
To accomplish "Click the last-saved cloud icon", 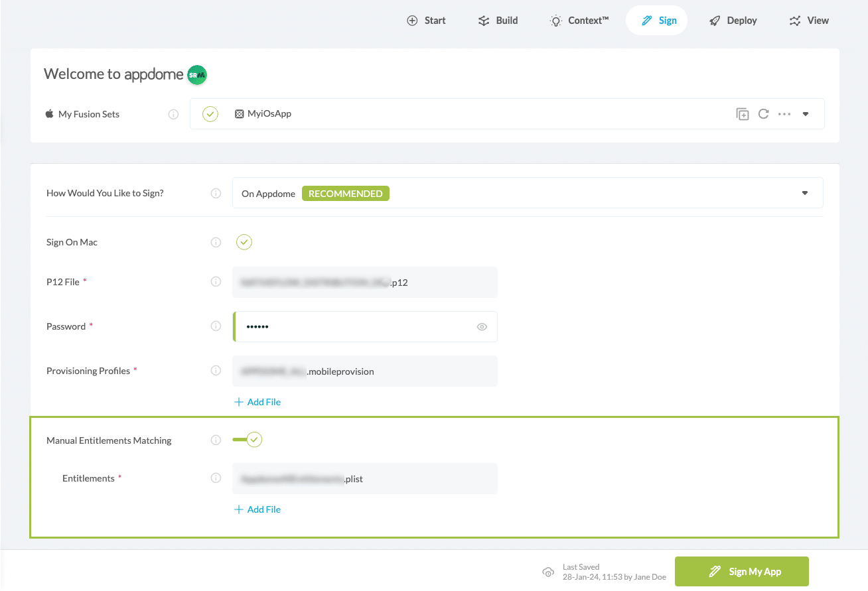I will (x=548, y=572).
